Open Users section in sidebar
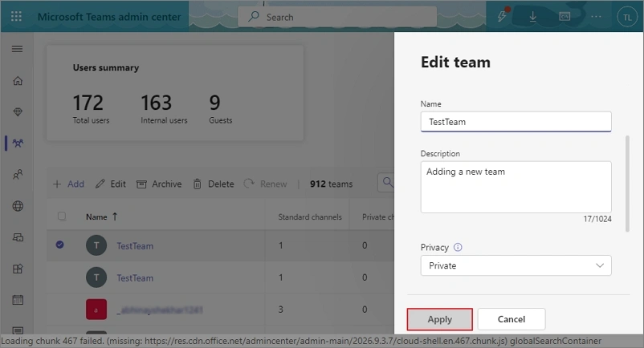644x348 pixels. click(x=18, y=175)
